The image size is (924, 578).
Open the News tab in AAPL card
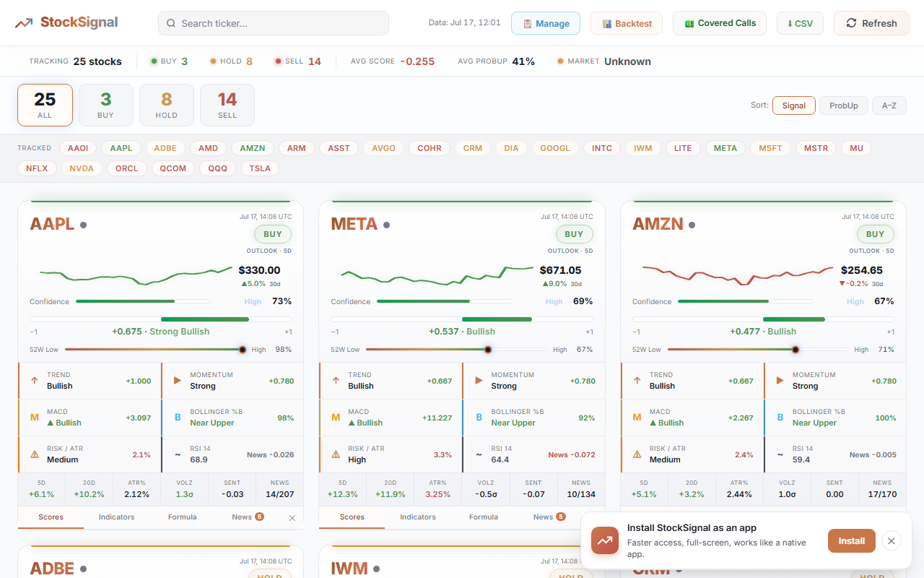tap(248, 517)
